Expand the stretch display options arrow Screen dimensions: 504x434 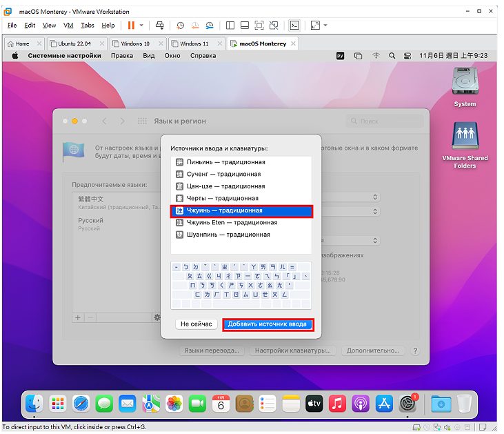click(325, 25)
